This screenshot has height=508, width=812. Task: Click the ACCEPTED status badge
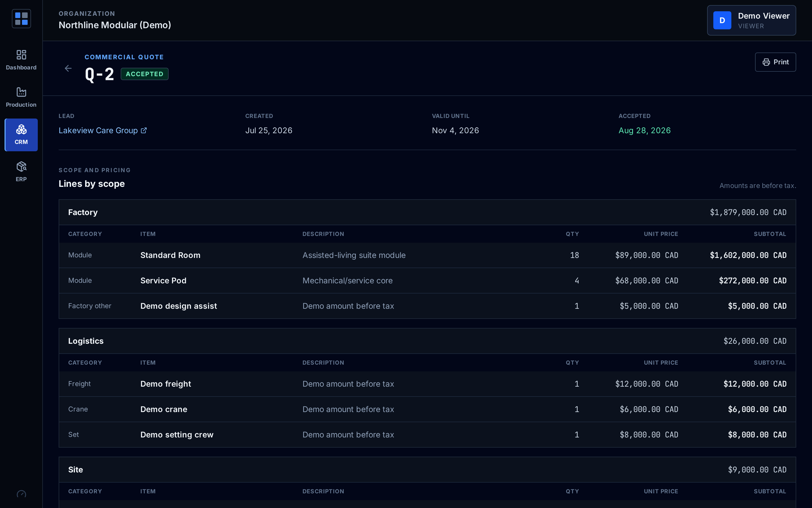point(145,74)
